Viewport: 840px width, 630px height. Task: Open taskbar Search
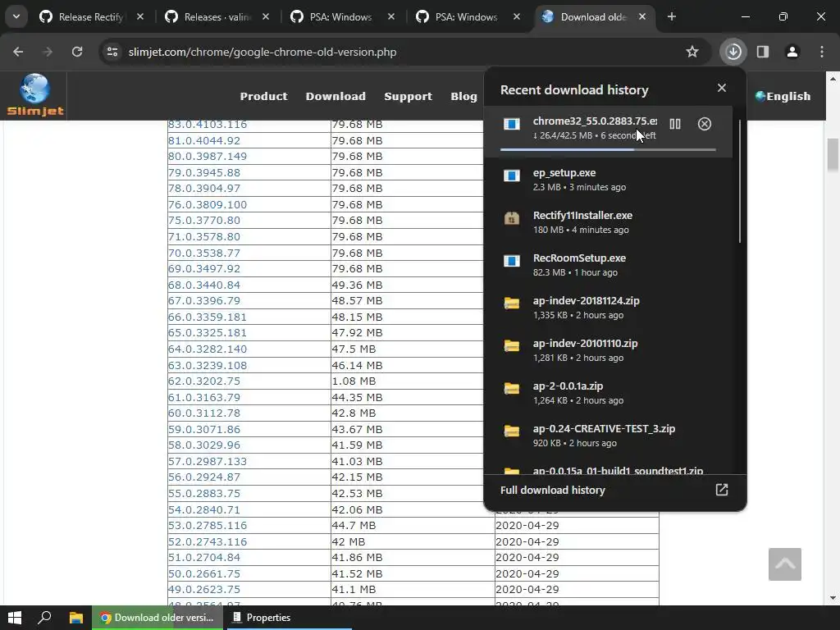coord(44,618)
